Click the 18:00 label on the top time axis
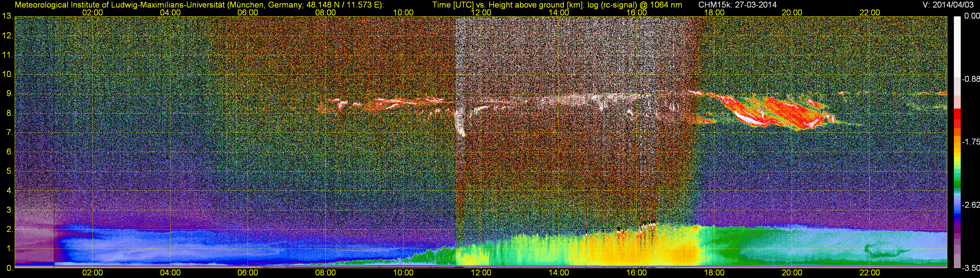 pyautogui.click(x=714, y=12)
